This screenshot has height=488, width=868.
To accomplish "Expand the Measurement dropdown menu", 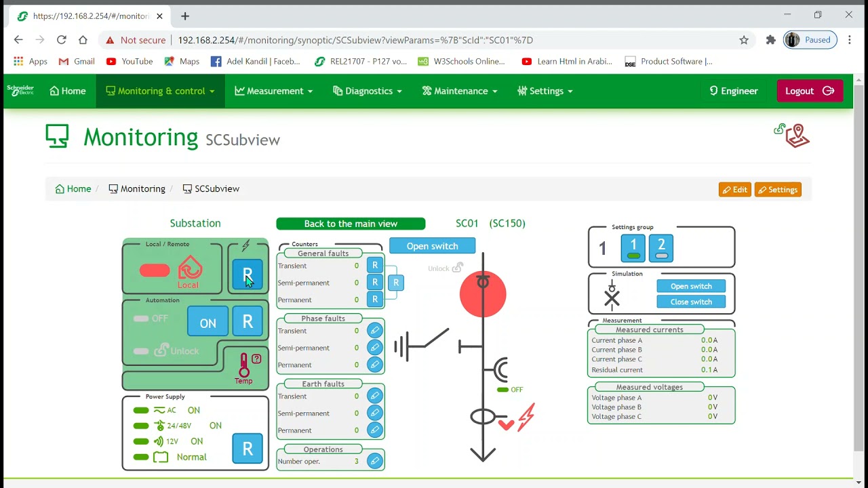I will 273,91.
